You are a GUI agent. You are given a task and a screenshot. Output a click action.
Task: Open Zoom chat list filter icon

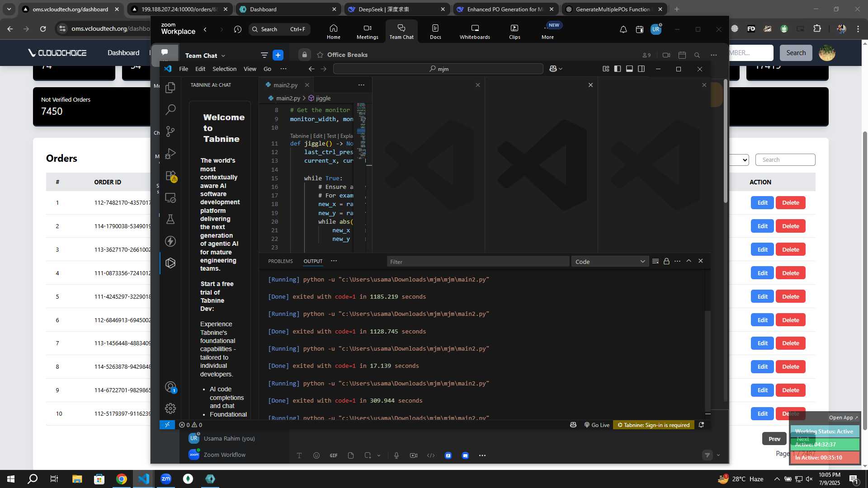coord(264,55)
